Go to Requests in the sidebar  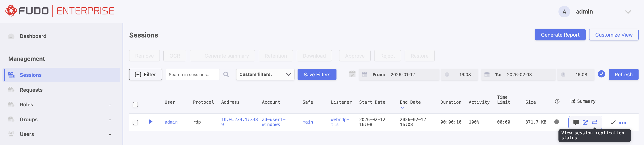point(31,90)
